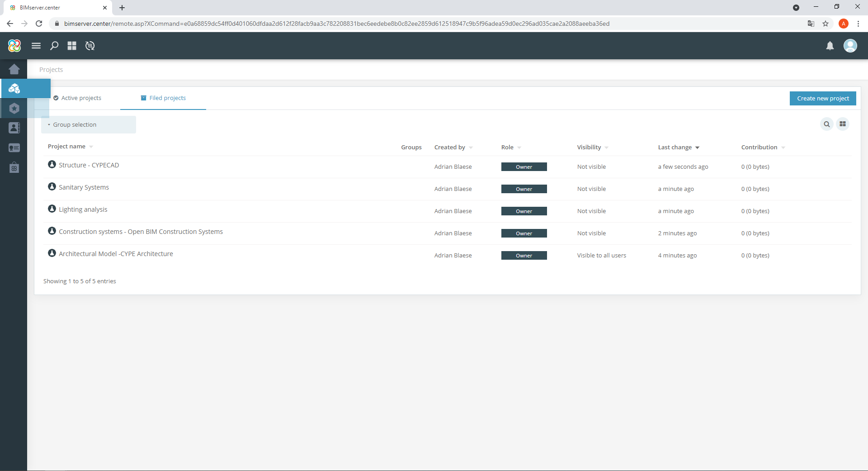Open Architectural Model -CYPE Architecture project
This screenshot has width=868, height=471.
click(116, 254)
